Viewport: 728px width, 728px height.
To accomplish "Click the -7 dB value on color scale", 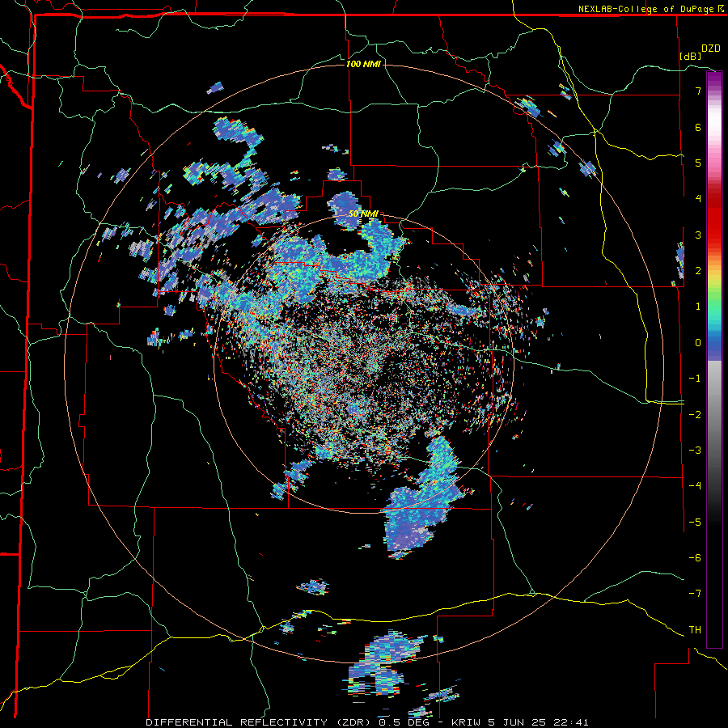I will 695,594.
